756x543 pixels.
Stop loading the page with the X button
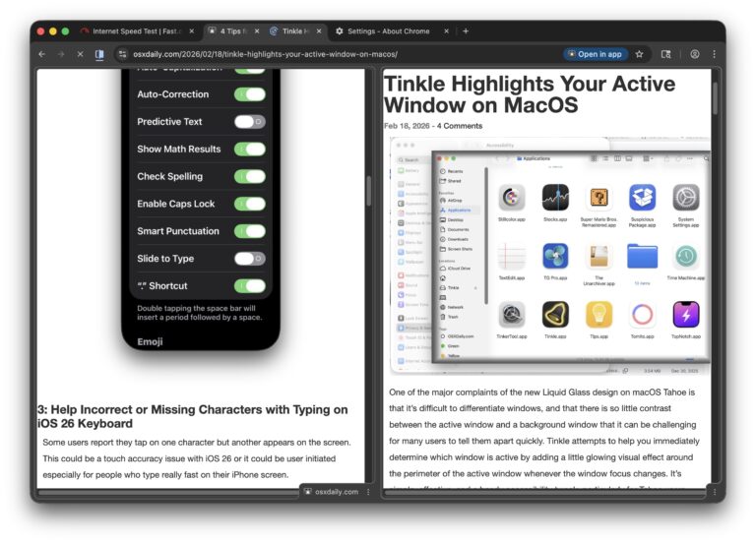[x=80, y=54]
